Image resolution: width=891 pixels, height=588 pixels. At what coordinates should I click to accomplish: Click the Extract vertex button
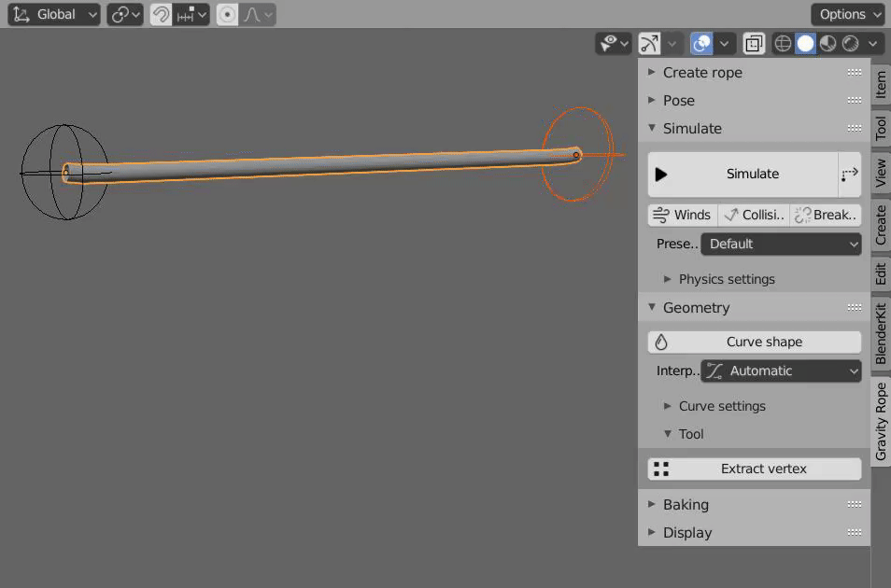pyautogui.click(x=755, y=469)
